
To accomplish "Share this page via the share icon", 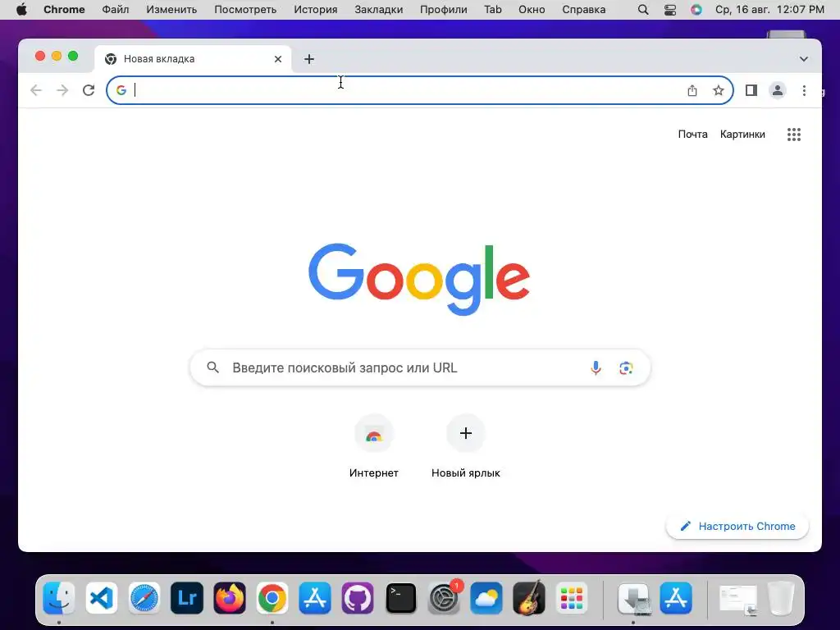I will tap(692, 90).
